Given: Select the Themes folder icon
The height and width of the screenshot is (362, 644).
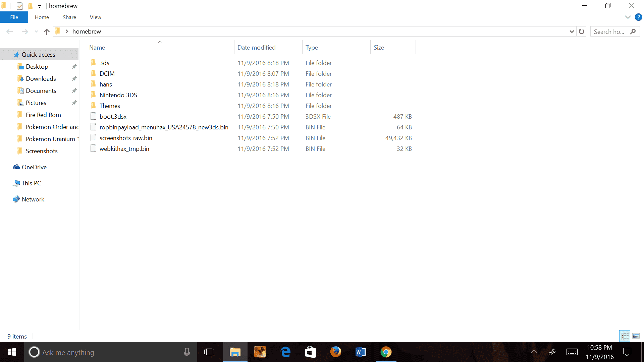Looking at the screenshot, I should point(93,106).
